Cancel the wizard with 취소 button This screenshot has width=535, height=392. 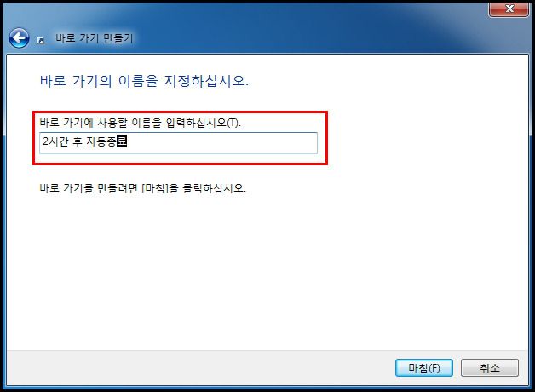[x=490, y=368]
